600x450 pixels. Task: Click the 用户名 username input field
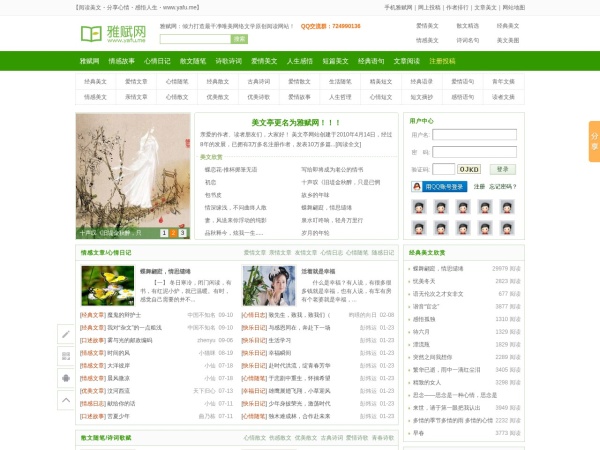pyautogui.click(x=475, y=134)
